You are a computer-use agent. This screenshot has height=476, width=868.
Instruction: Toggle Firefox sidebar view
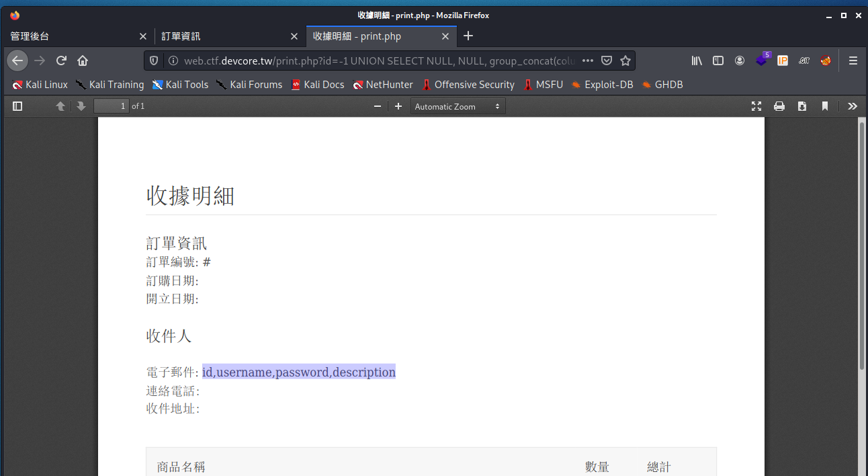[x=718, y=61]
